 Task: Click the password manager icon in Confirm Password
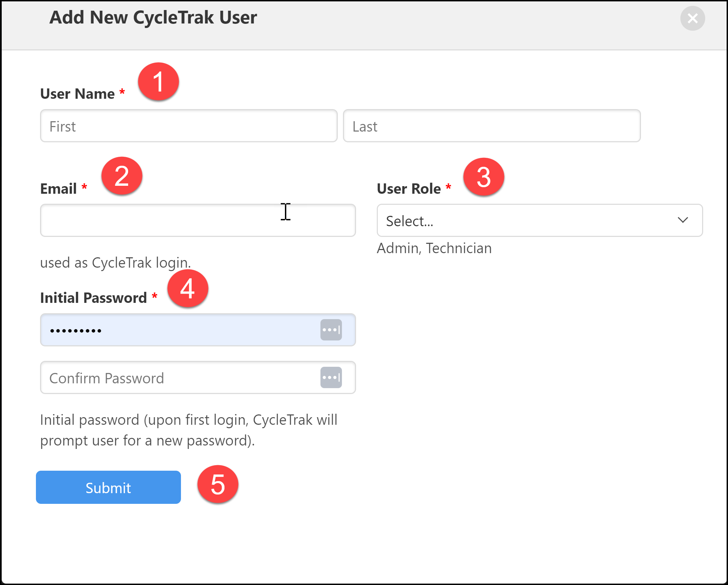[x=331, y=377]
